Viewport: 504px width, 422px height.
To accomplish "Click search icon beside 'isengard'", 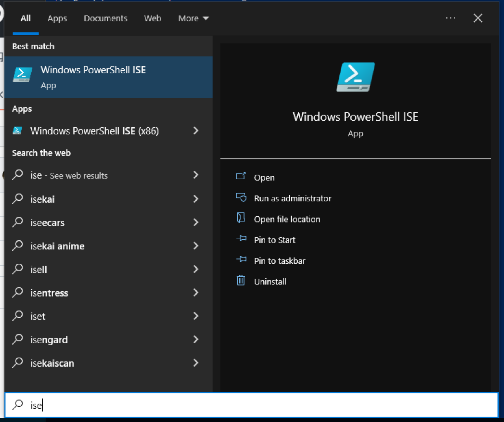I will [x=18, y=339].
